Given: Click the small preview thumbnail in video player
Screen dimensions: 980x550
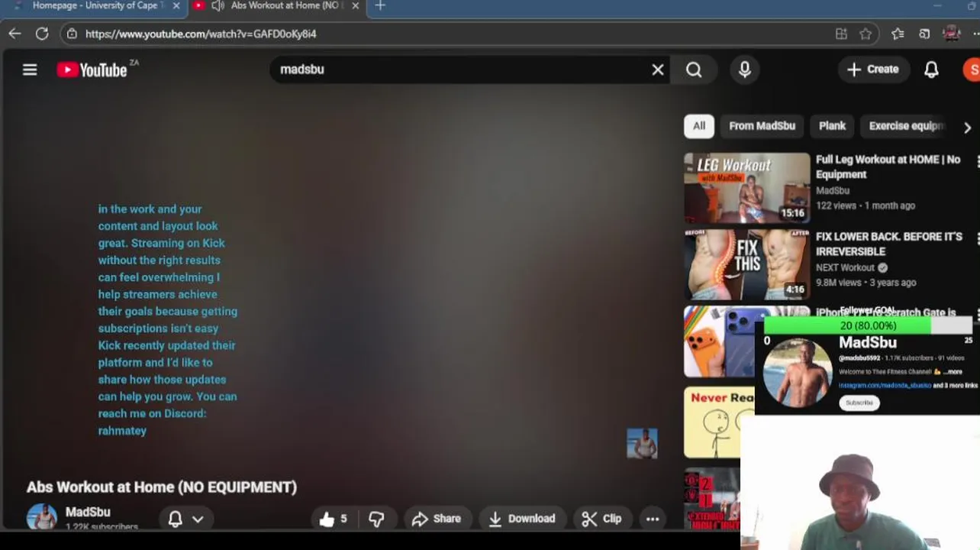Looking at the screenshot, I should tap(642, 444).
